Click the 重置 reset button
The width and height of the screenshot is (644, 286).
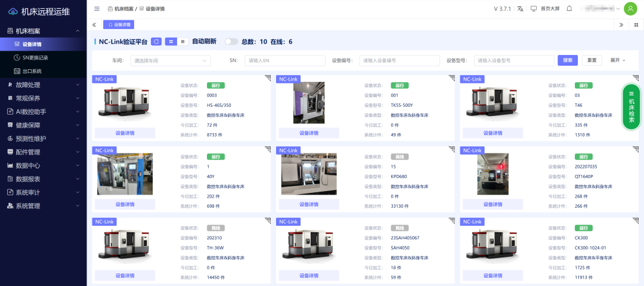pos(592,60)
